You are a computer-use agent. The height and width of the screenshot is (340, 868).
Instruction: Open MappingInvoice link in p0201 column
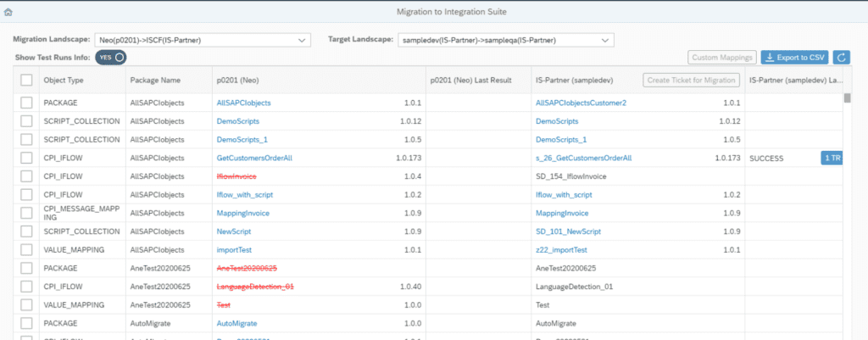click(x=242, y=213)
